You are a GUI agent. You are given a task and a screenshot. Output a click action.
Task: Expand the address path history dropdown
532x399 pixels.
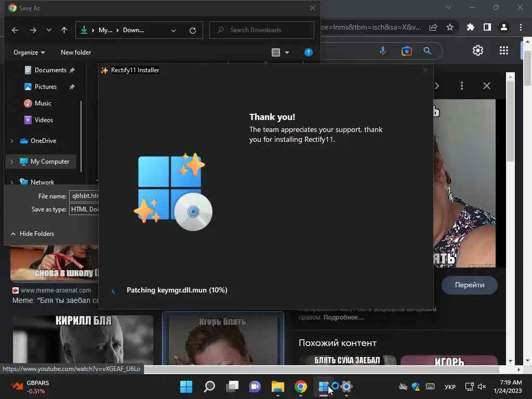coord(174,31)
